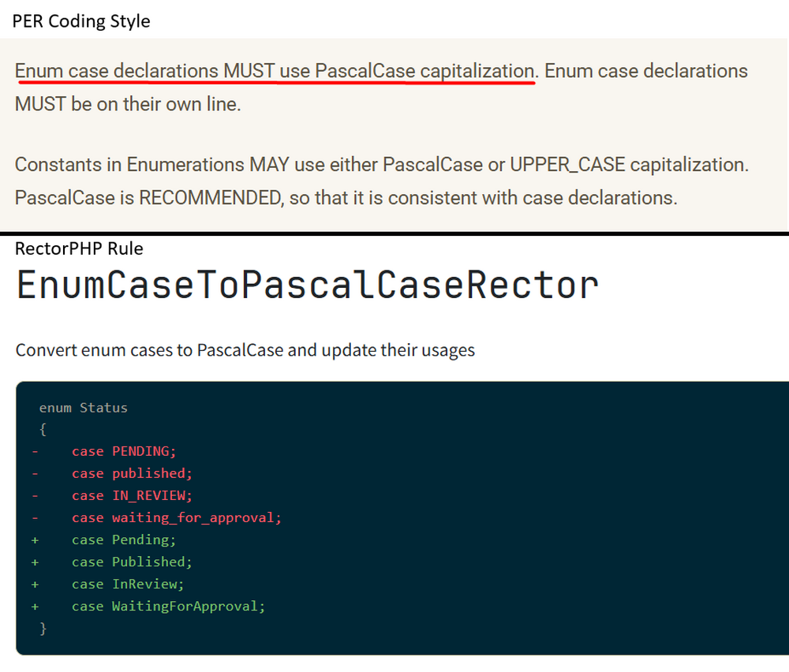Image resolution: width=789 pixels, height=672 pixels.
Task: Click the closing brace of the enum
Action: point(43,628)
